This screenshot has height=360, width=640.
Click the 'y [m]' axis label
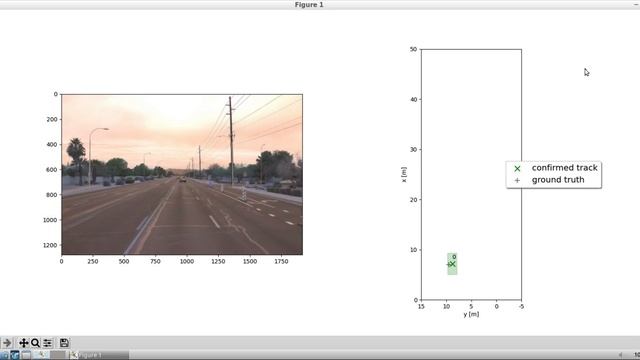coord(471,314)
